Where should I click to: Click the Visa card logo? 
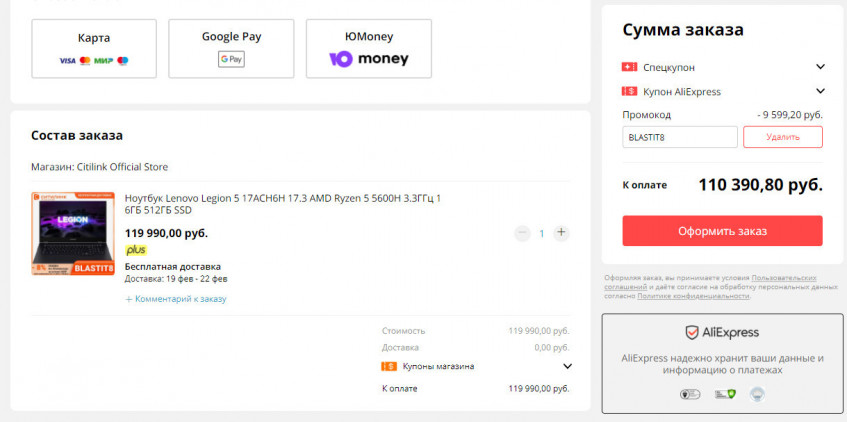pyautogui.click(x=67, y=61)
